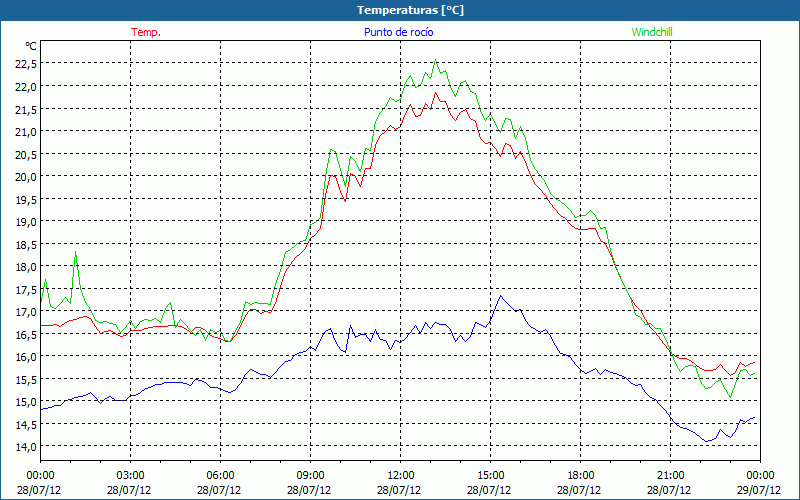Click the °C unit label on the axis
Image resolution: width=800 pixels, height=500 pixels.
click(31, 46)
